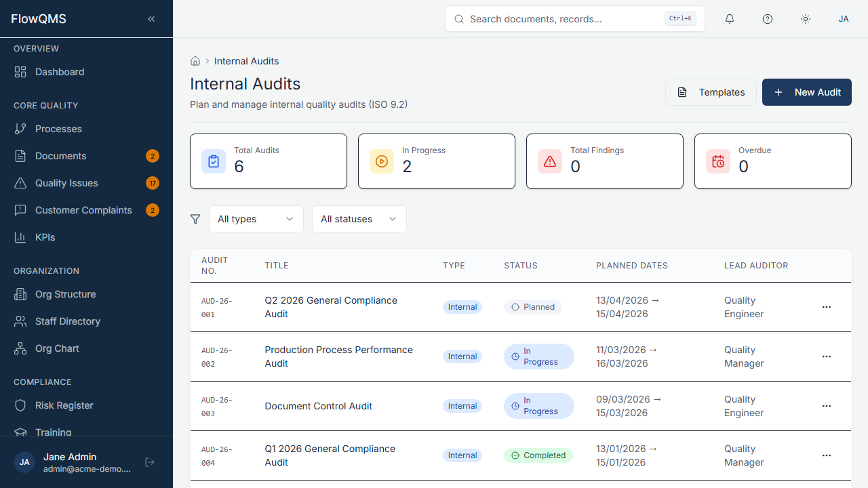This screenshot has width=868, height=488.
Task: Click the notifications bell icon
Action: click(730, 19)
